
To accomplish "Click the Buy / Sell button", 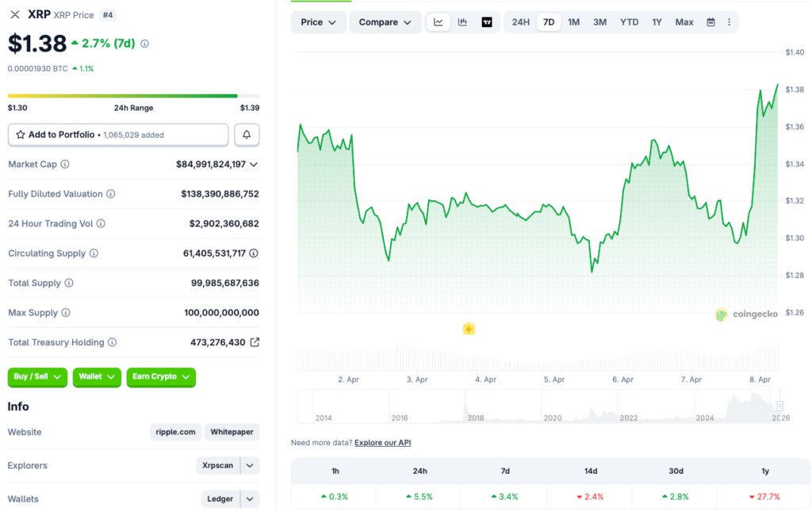I will 36,377.
